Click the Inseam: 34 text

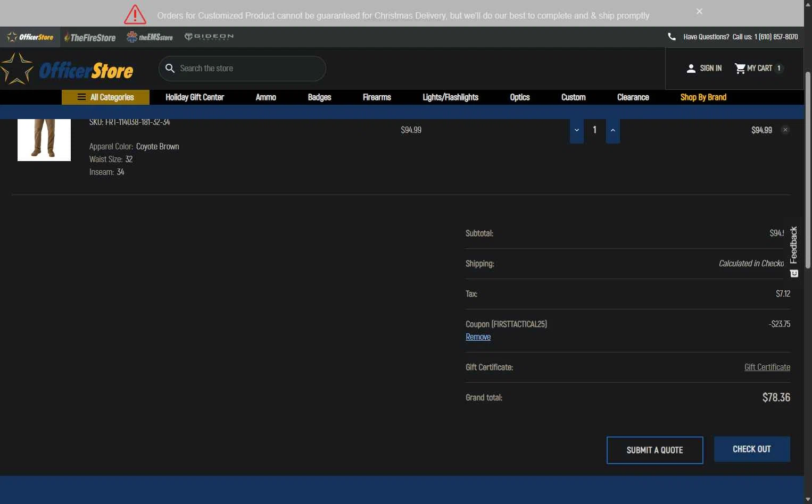107,172
